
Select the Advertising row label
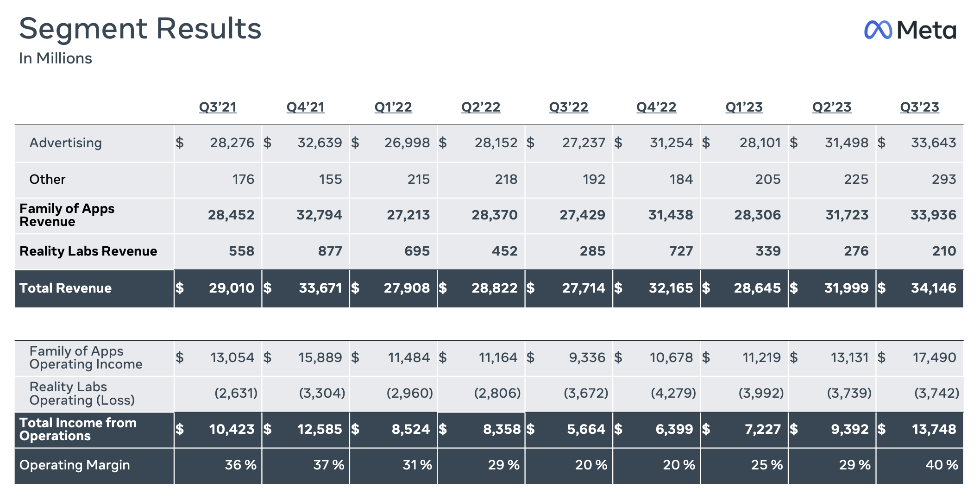click(66, 143)
